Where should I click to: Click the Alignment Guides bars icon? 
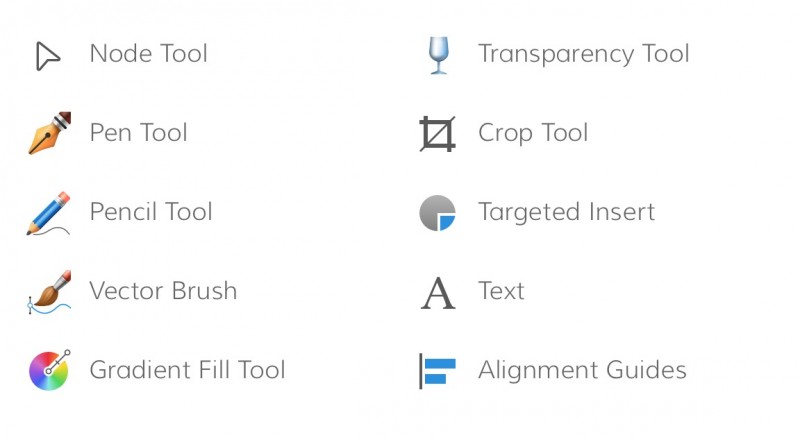click(437, 371)
